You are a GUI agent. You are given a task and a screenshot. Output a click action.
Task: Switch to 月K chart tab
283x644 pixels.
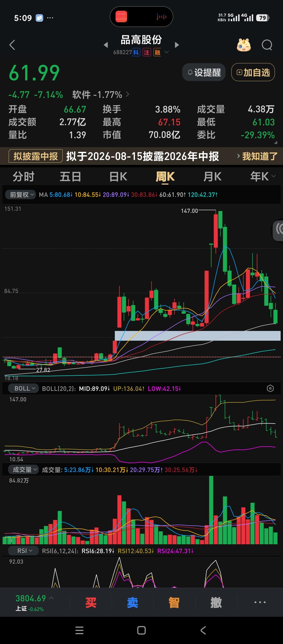[x=212, y=177]
